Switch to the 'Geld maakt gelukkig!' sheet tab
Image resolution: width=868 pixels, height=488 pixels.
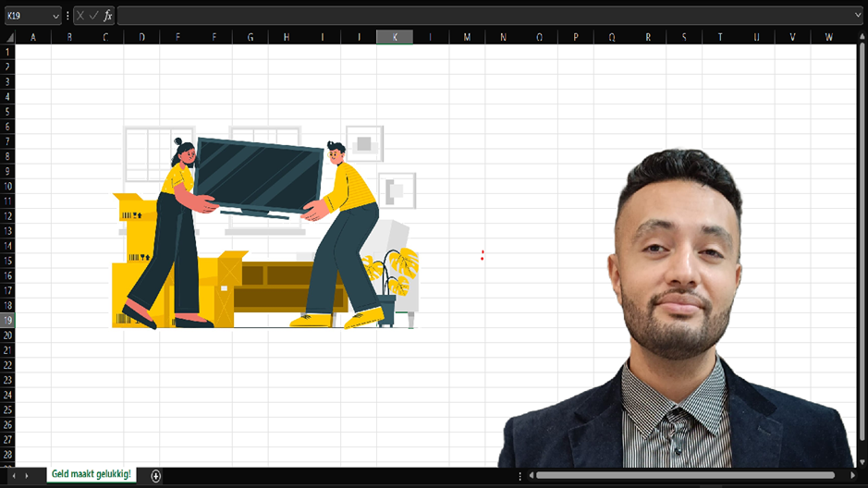92,475
